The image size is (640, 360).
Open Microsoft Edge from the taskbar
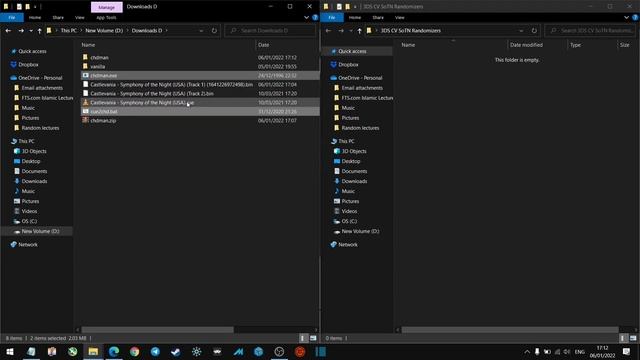[x=114, y=351]
